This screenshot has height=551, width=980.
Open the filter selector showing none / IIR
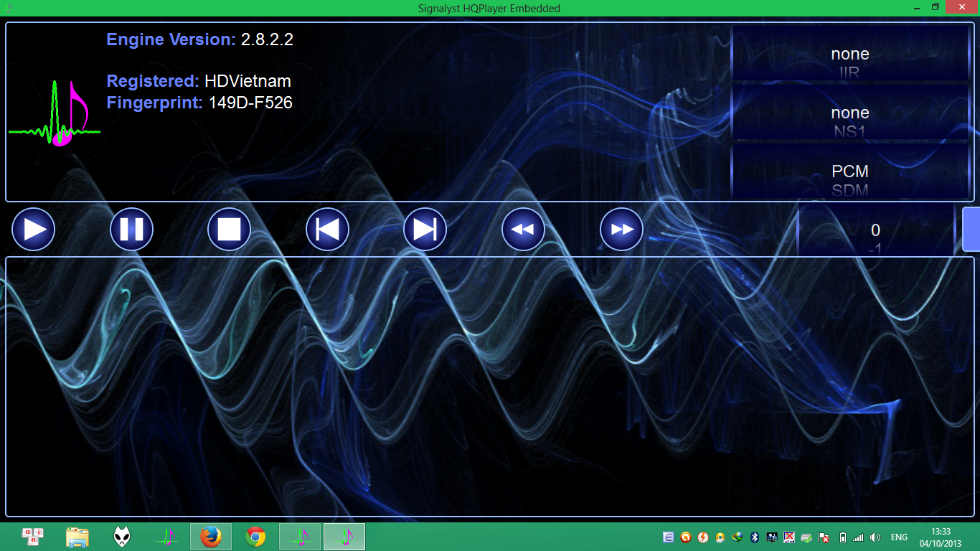click(850, 55)
